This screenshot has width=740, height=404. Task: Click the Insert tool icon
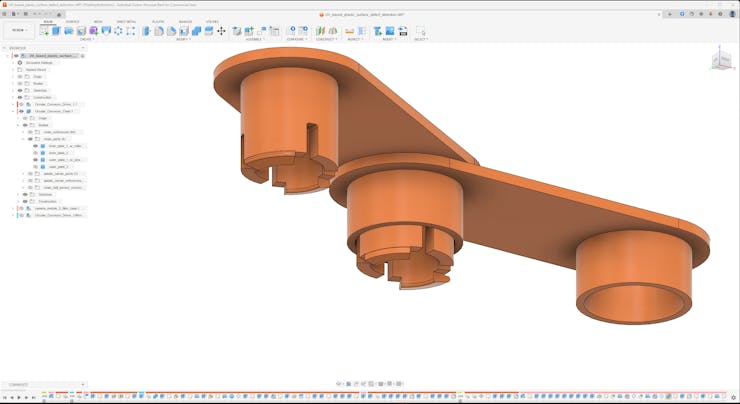coord(379,31)
